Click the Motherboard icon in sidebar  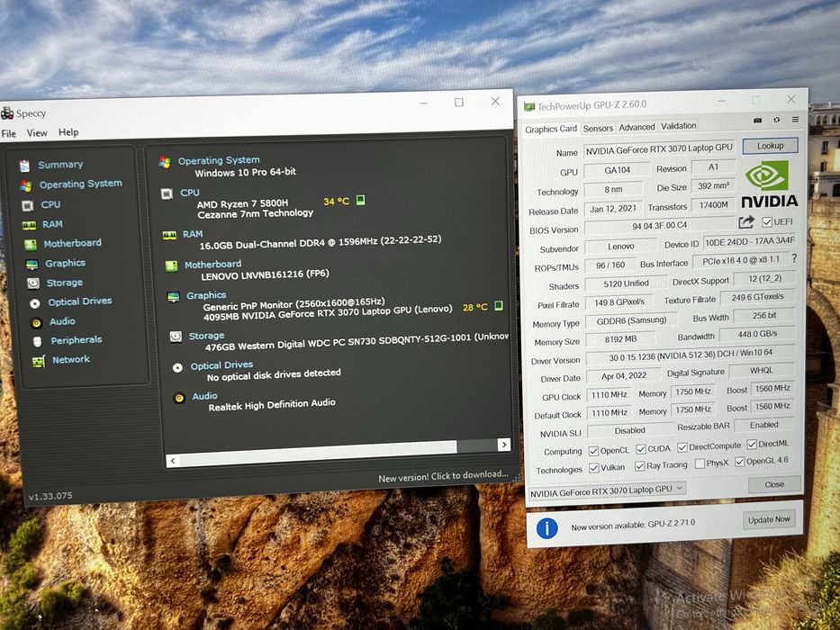[31, 245]
